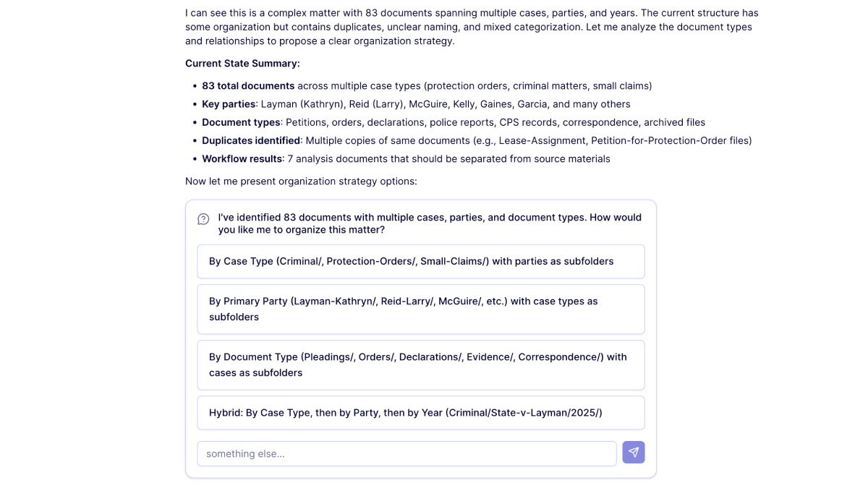Click the bold "Workflow results" label
868x488 pixels.
[242, 158]
